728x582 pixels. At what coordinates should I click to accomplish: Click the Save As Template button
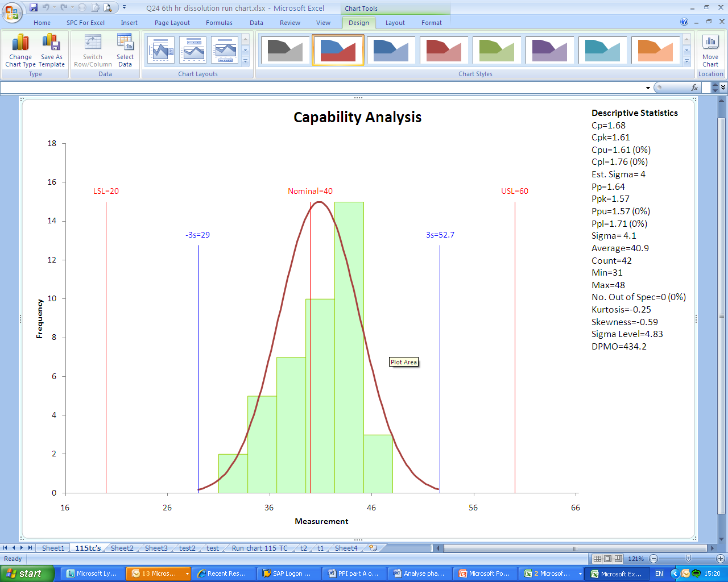click(51, 50)
